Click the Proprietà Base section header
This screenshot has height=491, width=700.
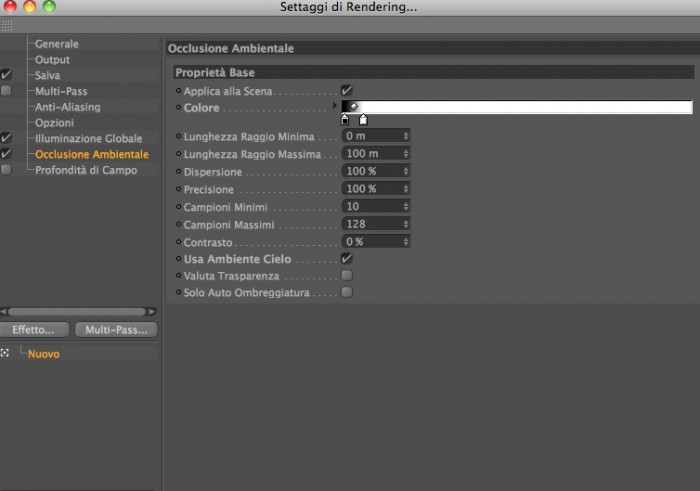[433, 72]
